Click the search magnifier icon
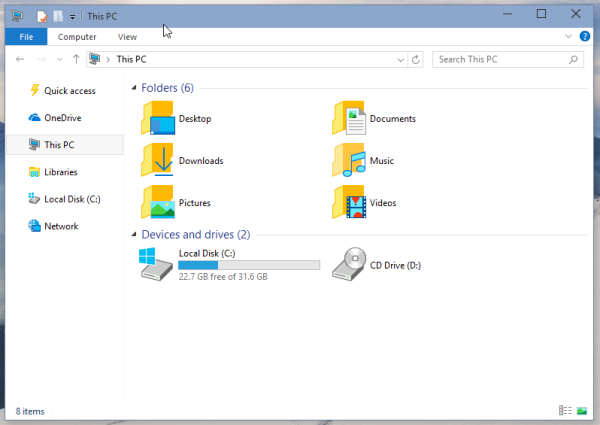600x425 pixels. point(573,60)
